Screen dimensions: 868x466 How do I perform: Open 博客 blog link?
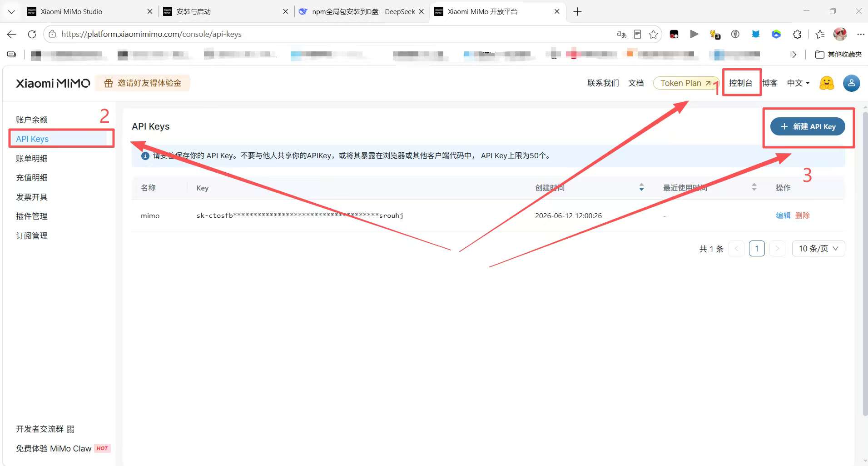770,83
